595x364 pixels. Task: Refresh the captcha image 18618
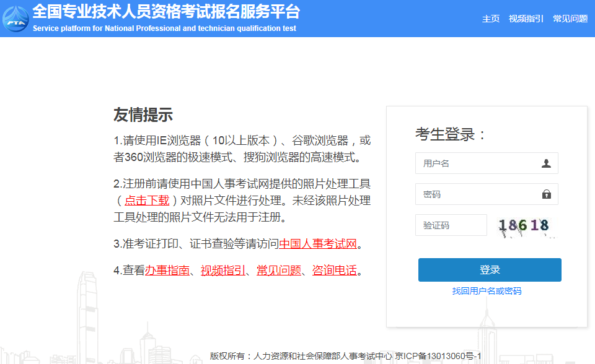click(x=526, y=227)
